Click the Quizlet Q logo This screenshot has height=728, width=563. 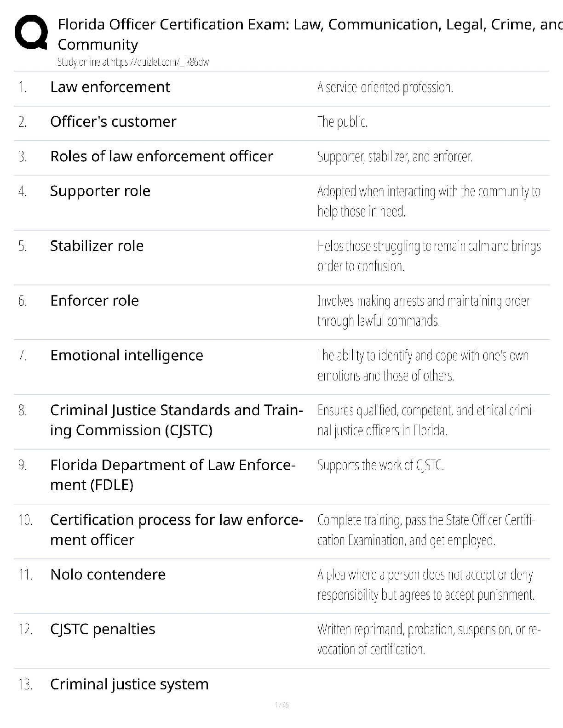click(x=31, y=32)
